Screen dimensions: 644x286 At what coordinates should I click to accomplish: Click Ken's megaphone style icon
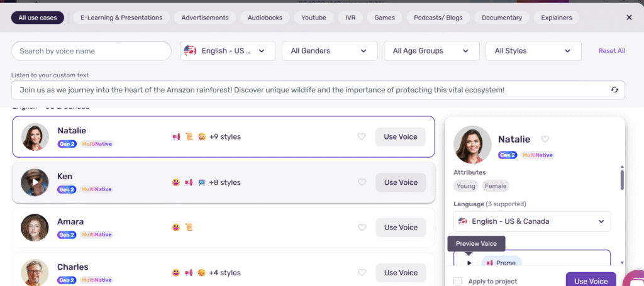[x=189, y=182]
